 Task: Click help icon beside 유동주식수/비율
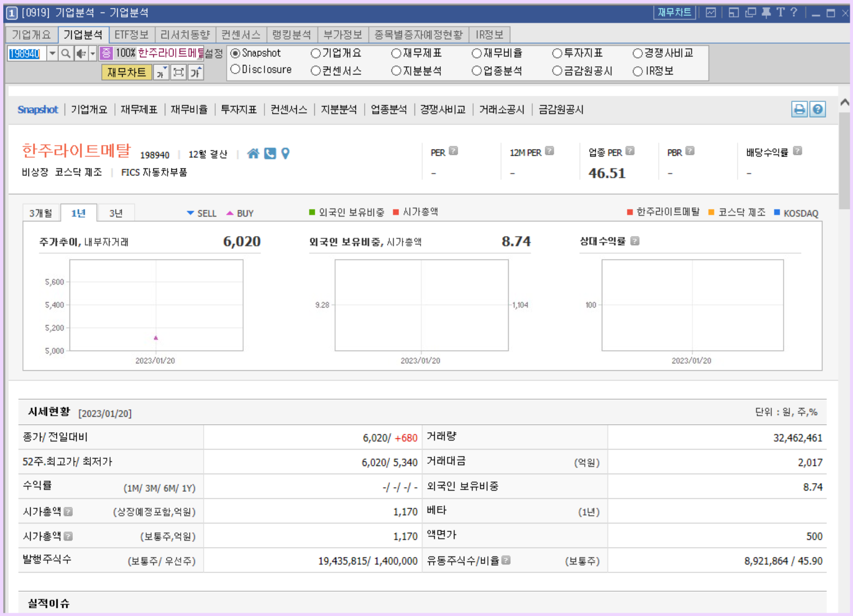tap(506, 560)
